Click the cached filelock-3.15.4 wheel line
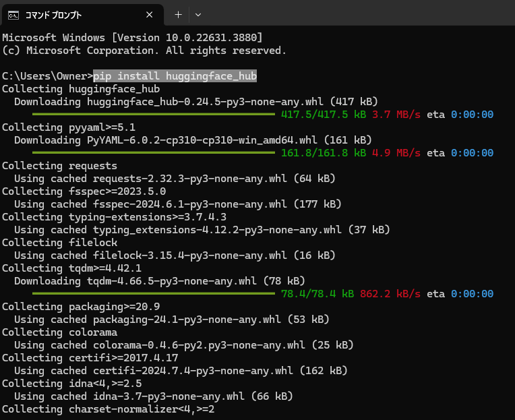515x420 pixels. pos(175,255)
